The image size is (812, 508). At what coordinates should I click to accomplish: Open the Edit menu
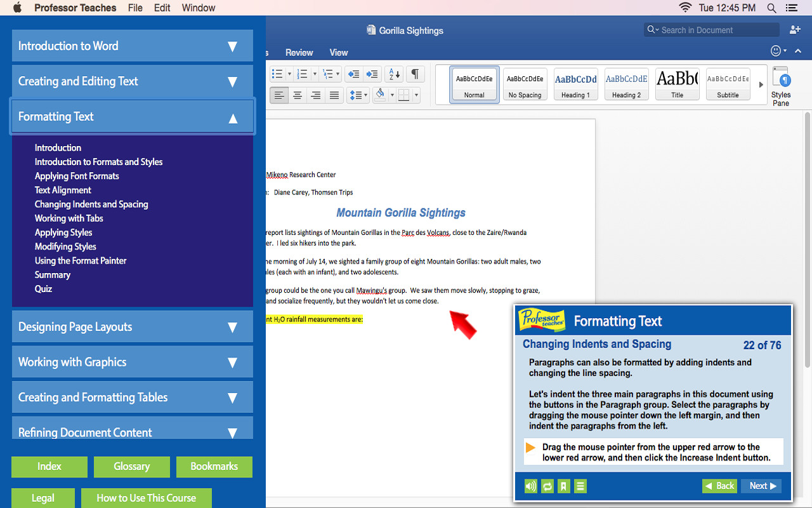[x=162, y=8]
